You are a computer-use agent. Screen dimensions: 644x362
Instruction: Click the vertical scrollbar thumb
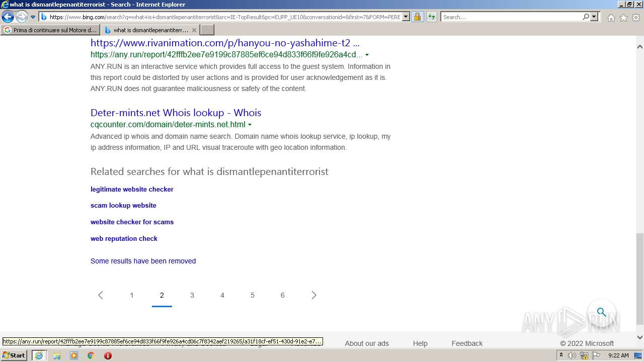point(639,279)
